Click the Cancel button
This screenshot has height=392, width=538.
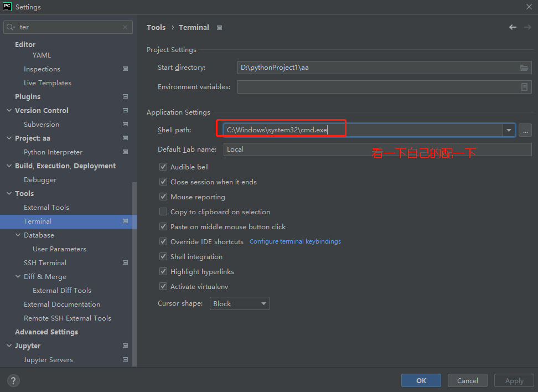coord(467,380)
